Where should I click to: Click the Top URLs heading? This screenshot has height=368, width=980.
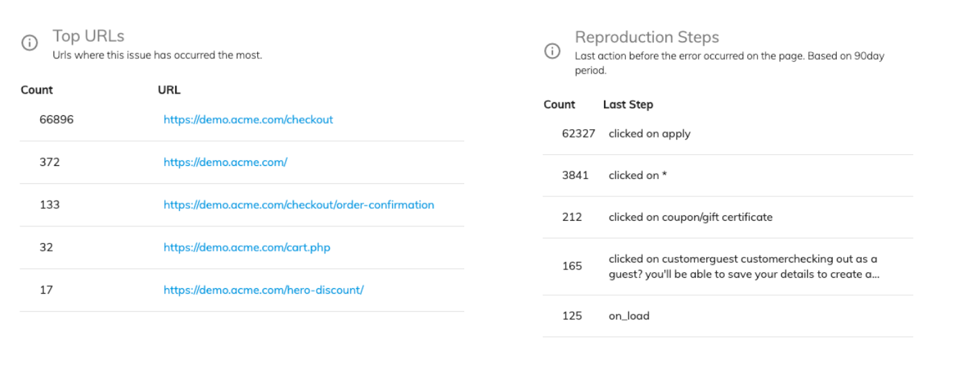pyautogui.click(x=88, y=36)
